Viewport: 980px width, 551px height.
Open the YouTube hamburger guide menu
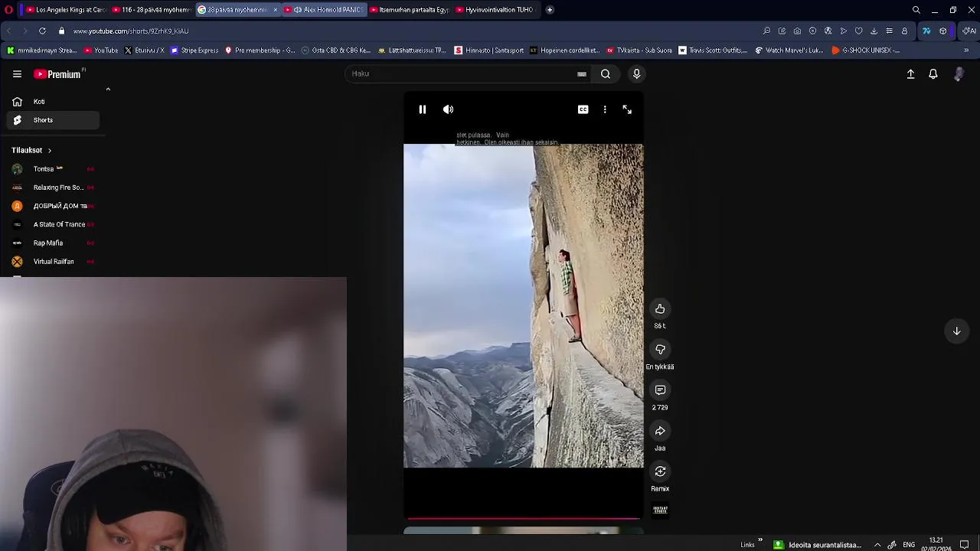pyautogui.click(x=17, y=74)
